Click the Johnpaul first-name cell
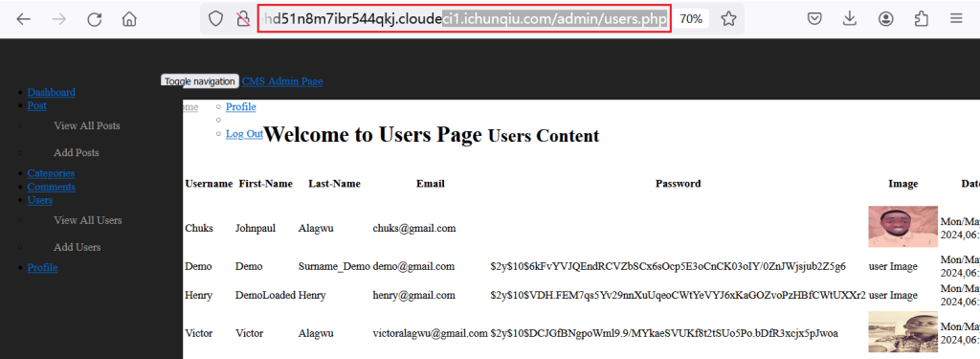980x359 pixels. [x=256, y=229]
